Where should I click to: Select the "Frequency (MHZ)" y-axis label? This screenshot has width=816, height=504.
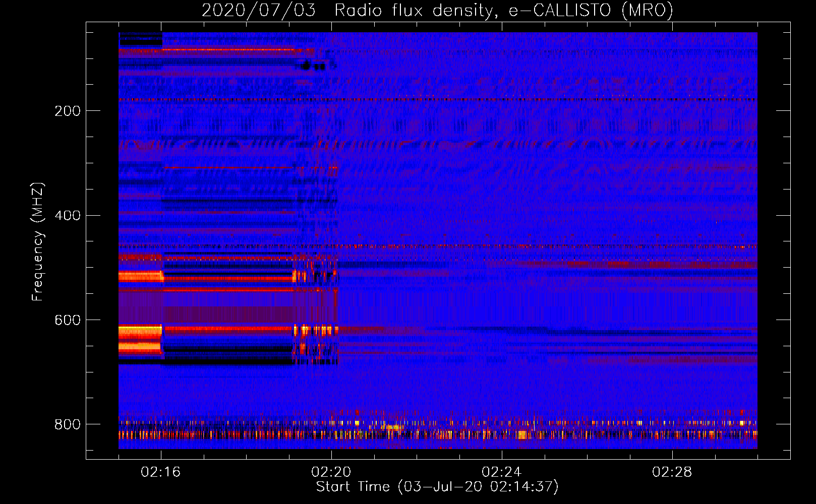(38, 241)
